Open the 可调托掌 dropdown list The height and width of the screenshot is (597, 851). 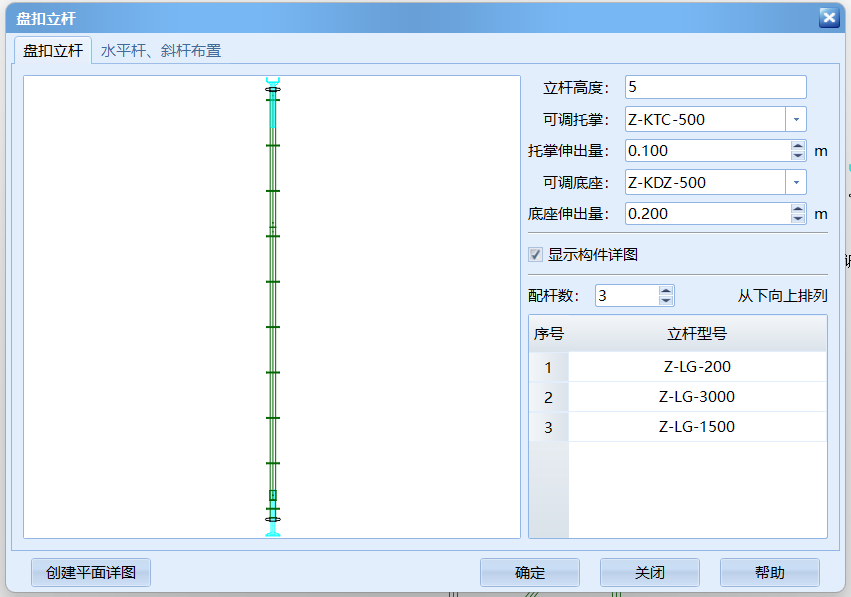pyautogui.click(x=796, y=118)
